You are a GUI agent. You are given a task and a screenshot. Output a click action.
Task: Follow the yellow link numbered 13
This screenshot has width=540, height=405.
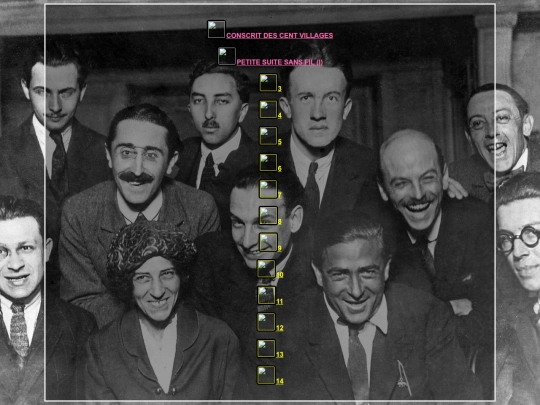(x=280, y=355)
